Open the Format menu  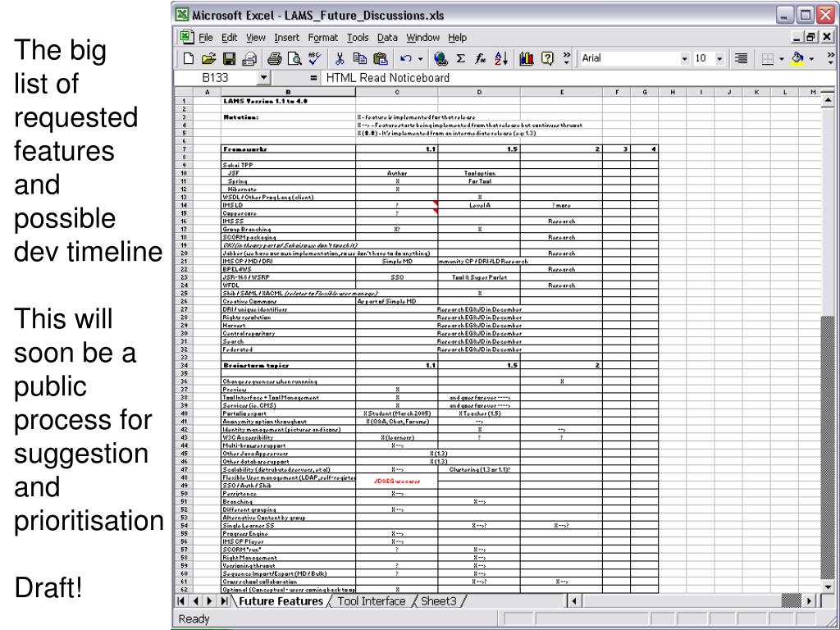tap(322, 38)
